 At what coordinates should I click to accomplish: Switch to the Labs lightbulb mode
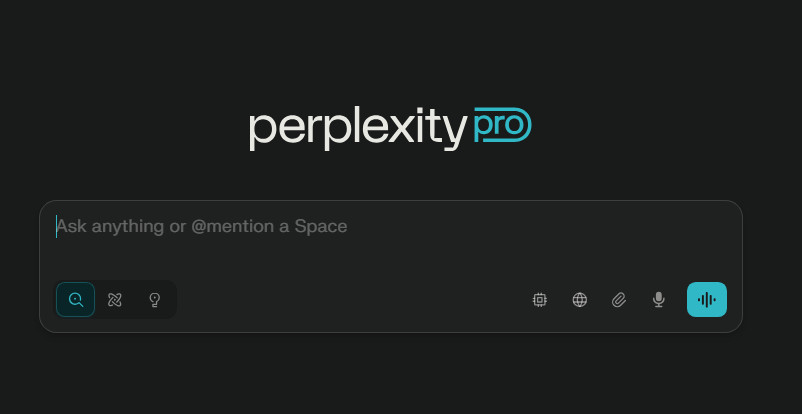pos(154,299)
